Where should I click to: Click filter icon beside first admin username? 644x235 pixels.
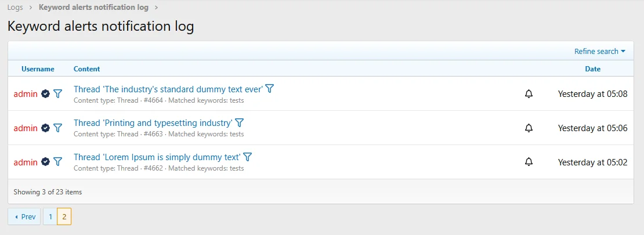(x=57, y=94)
